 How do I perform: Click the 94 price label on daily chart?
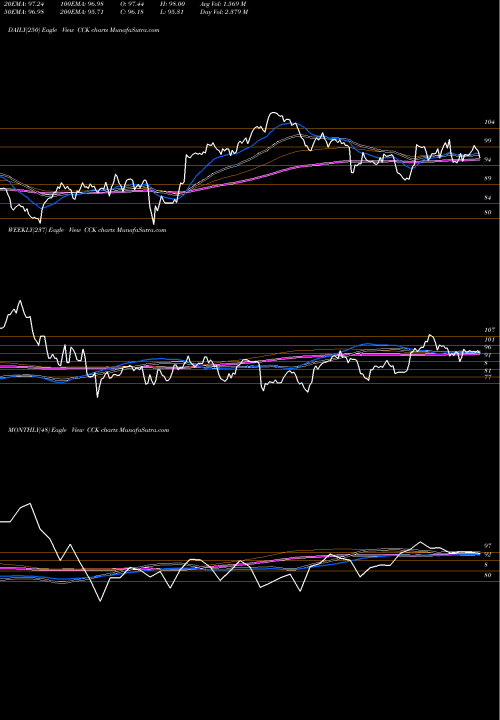click(488, 160)
